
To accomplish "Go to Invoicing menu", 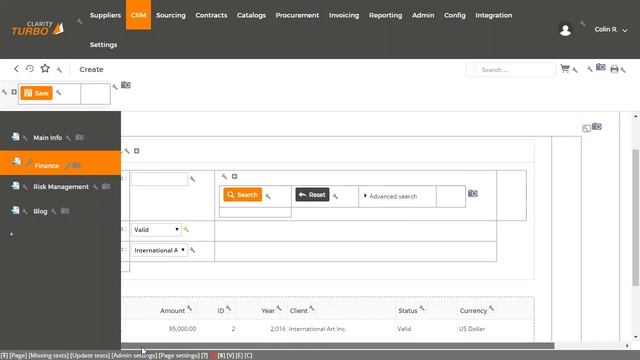I will (x=344, y=15).
